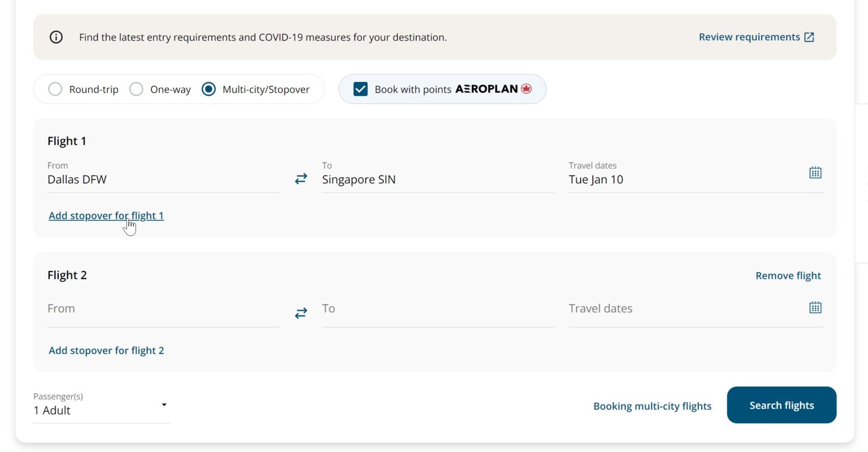Click Remove flight for Flight 2
This screenshot has width=868, height=452.
point(788,275)
